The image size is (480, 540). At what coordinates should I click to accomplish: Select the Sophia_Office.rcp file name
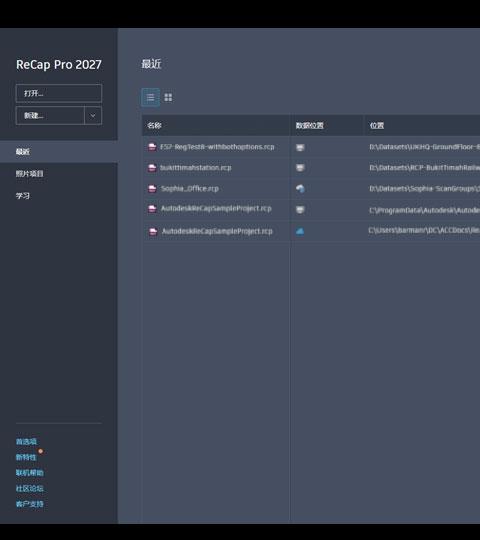point(190,188)
